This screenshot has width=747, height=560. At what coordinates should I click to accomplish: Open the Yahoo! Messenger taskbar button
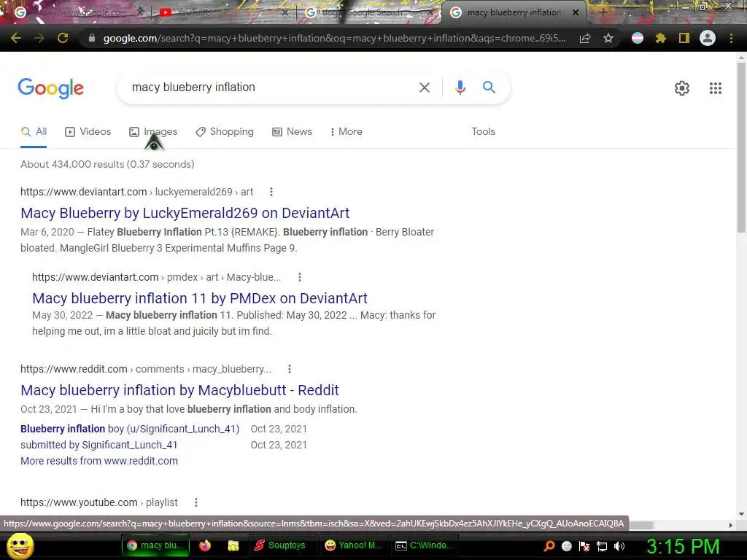[x=354, y=545]
